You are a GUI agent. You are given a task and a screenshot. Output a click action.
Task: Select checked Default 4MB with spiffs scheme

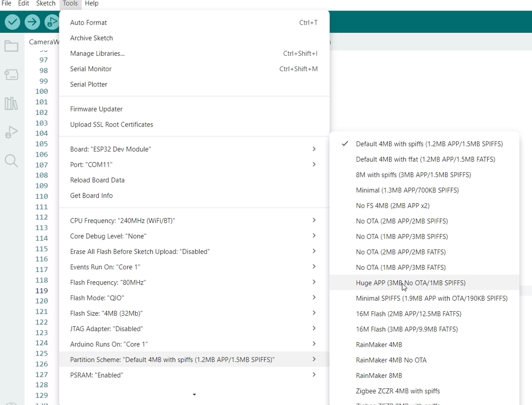tap(429, 144)
